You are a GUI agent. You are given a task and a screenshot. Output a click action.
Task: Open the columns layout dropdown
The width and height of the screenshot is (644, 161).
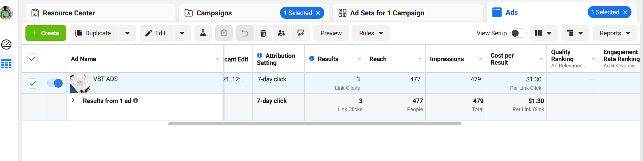click(543, 33)
